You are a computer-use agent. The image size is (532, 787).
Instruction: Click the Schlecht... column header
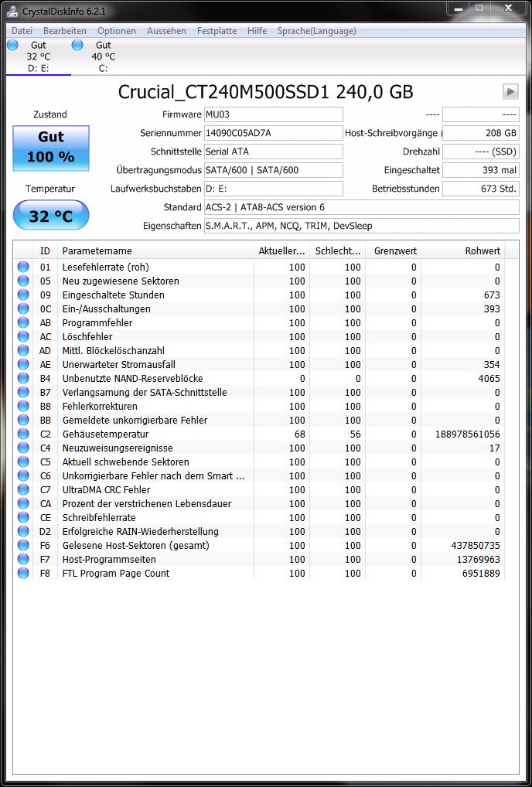pyautogui.click(x=338, y=251)
